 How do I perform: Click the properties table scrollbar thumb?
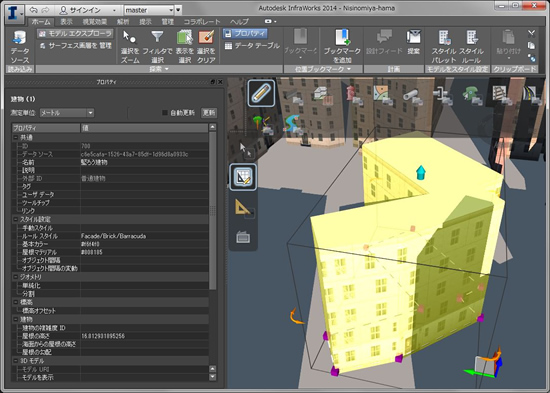[x=213, y=211]
